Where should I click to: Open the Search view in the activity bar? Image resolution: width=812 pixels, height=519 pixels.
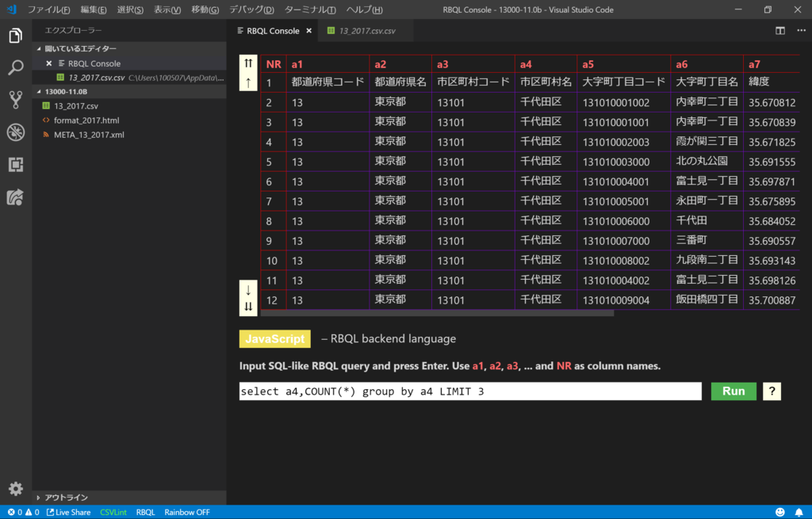pyautogui.click(x=16, y=68)
